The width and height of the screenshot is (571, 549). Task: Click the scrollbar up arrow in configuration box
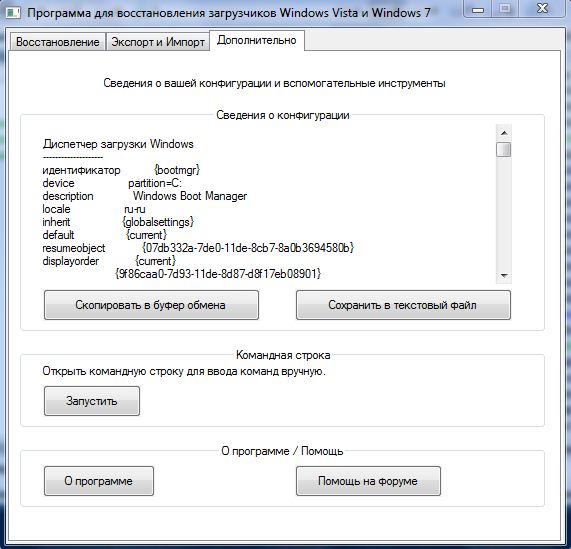coord(504,133)
